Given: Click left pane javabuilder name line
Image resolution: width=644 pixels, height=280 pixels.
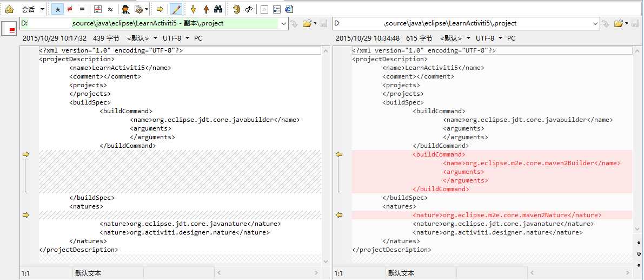Looking at the screenshot, I should point(215,120).
